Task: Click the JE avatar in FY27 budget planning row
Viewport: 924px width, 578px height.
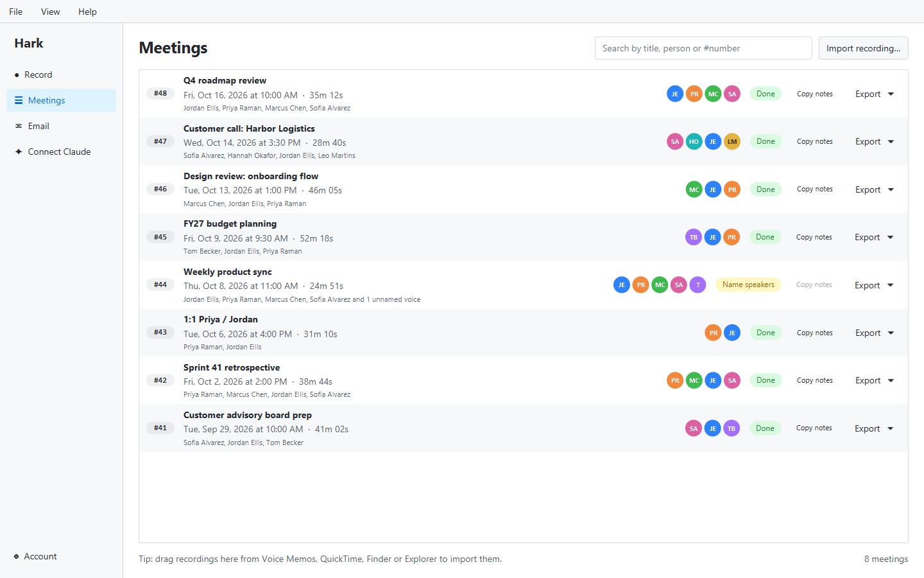Action: click(712, 237)
